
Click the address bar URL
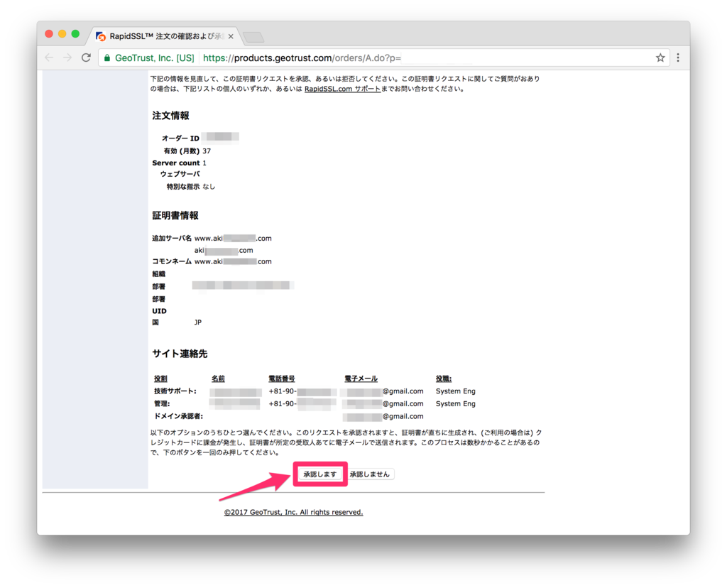coord(302,58)
